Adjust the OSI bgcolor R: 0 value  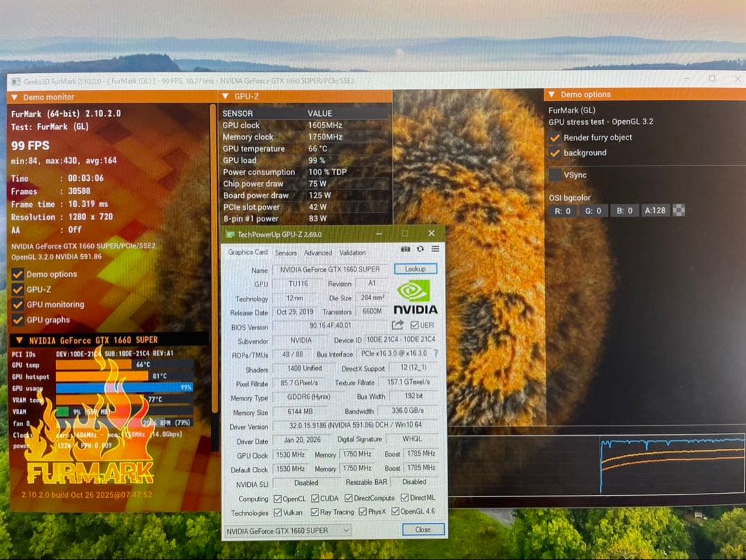click(563, 211)
